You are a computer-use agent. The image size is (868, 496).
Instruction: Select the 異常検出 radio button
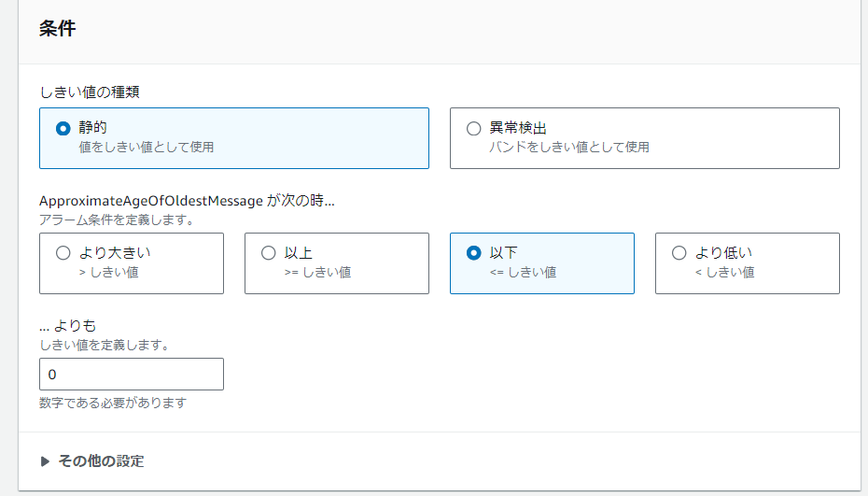(474, 129)
